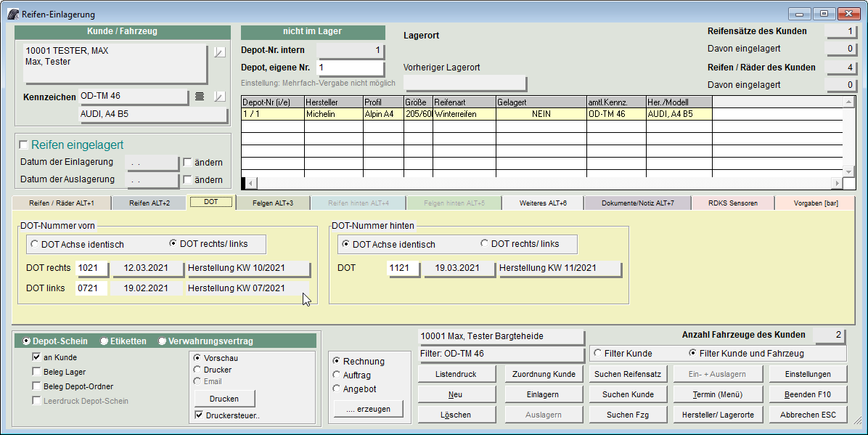Click the Gelagert column header
This screenshot has width=868, height=435.
click(x=541, y=102)
